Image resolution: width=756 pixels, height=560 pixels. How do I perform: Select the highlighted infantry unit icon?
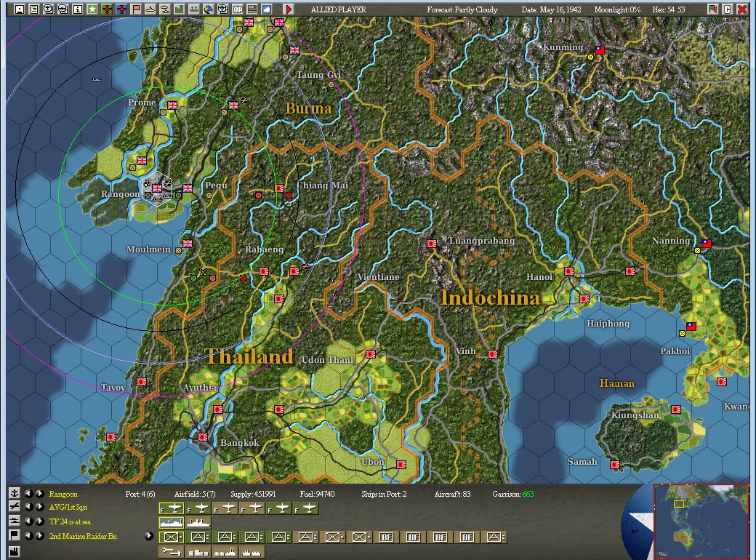[171, 537]
